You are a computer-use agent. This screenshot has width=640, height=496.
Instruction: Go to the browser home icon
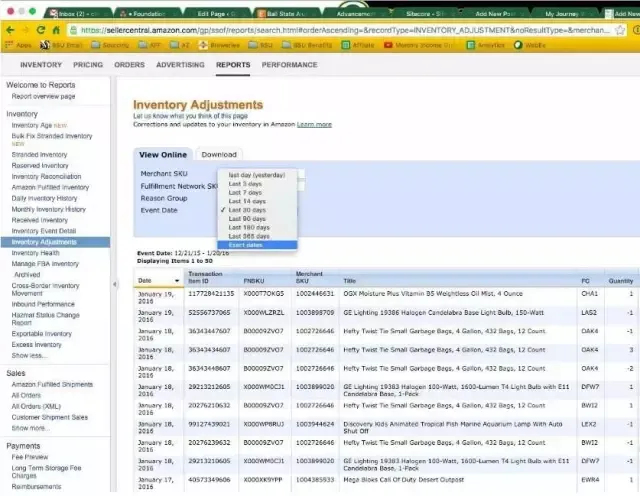(56, 30)
